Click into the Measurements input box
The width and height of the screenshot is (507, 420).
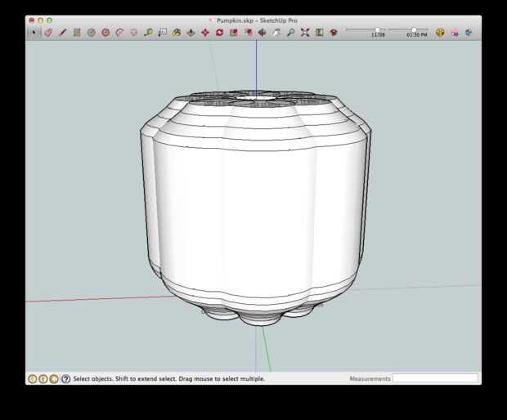[435, 378]
